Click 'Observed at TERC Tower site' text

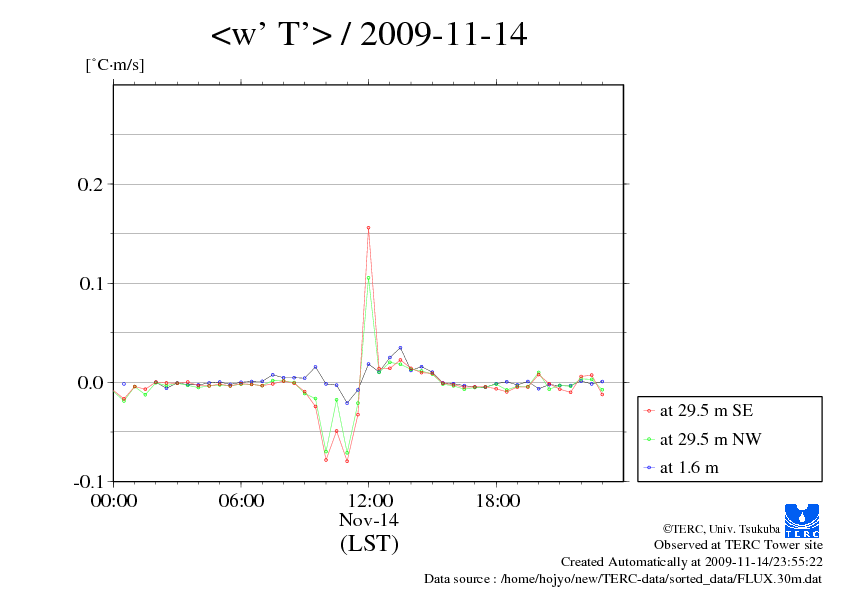click(738, 545)
